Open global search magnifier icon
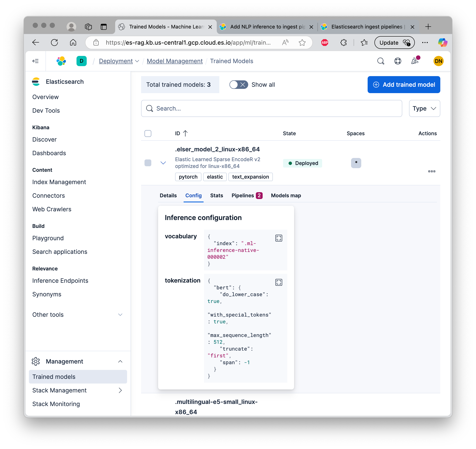The width and height of the screenshot is (476, 449). pyautogui.click(x=380, y=61)
